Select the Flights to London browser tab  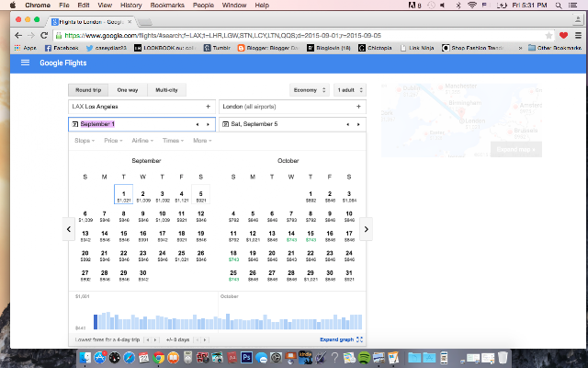click(91, 22)
